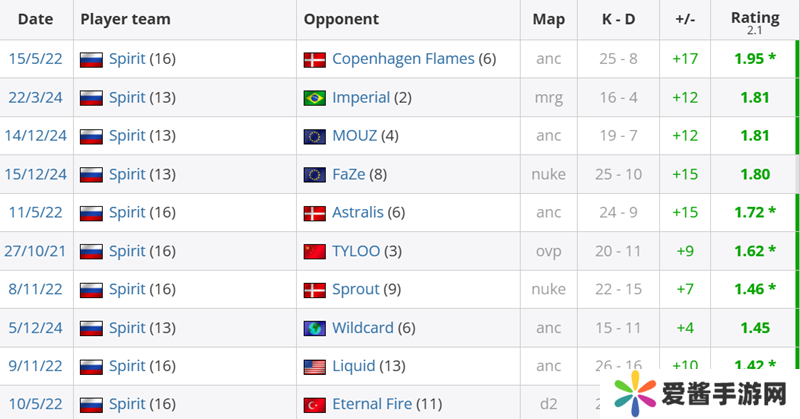
Task: Click the Denmark flag beside Copenhagen Flames
Action: click(x=315, y=60)
